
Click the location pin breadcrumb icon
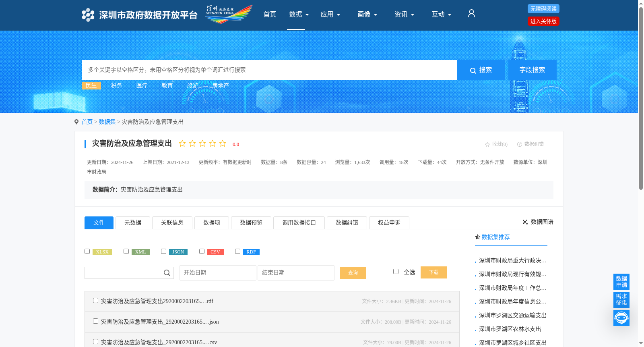76,122
